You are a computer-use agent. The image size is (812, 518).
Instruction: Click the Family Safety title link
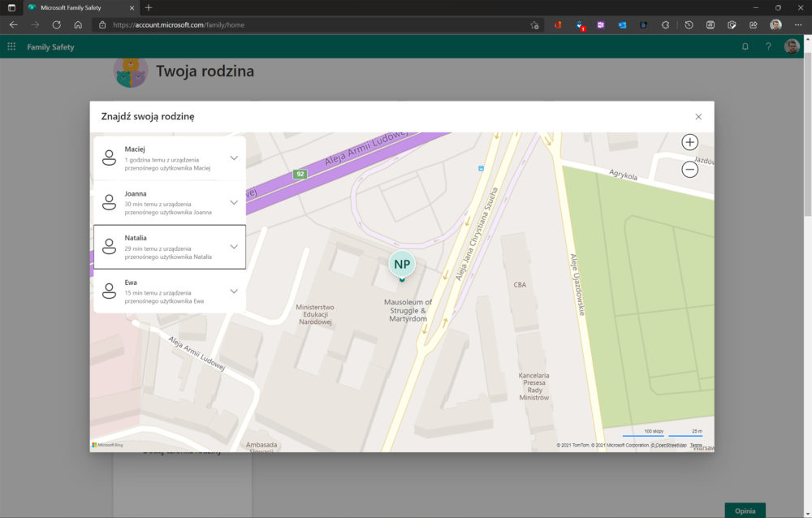[50, 47]
